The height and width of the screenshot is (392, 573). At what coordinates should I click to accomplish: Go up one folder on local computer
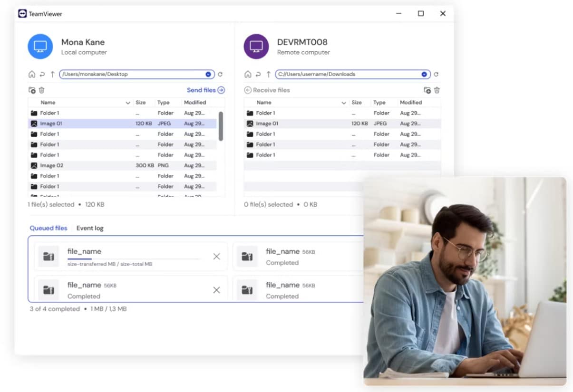(53, 74)
